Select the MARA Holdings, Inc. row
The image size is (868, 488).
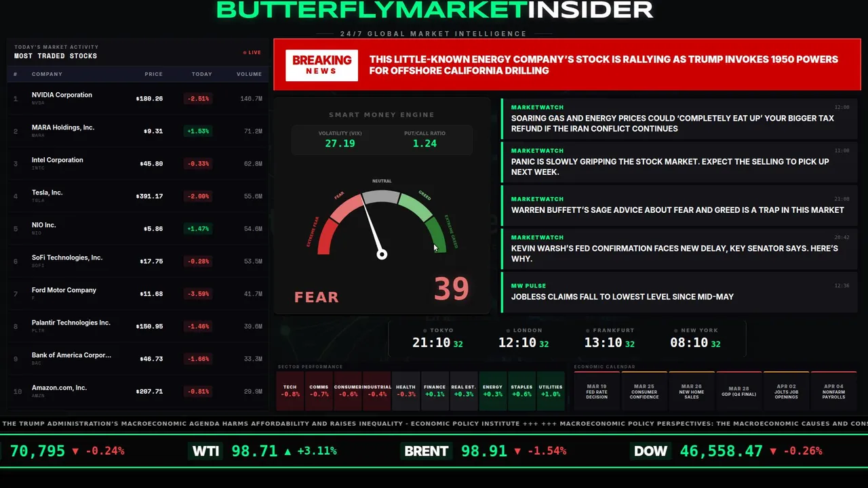(138, 131)
